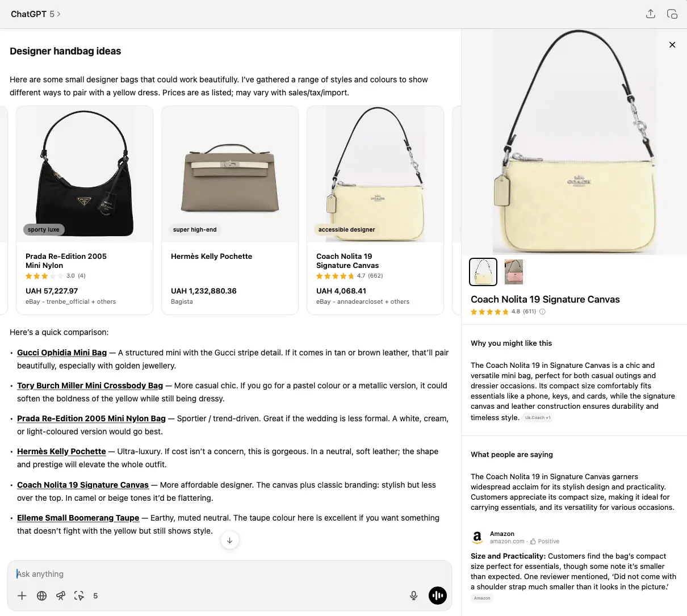Open the ChatGPT 5 model selector
Image resolution: width=687 pixels, height=616 pixels.
[x=36, y=14]
